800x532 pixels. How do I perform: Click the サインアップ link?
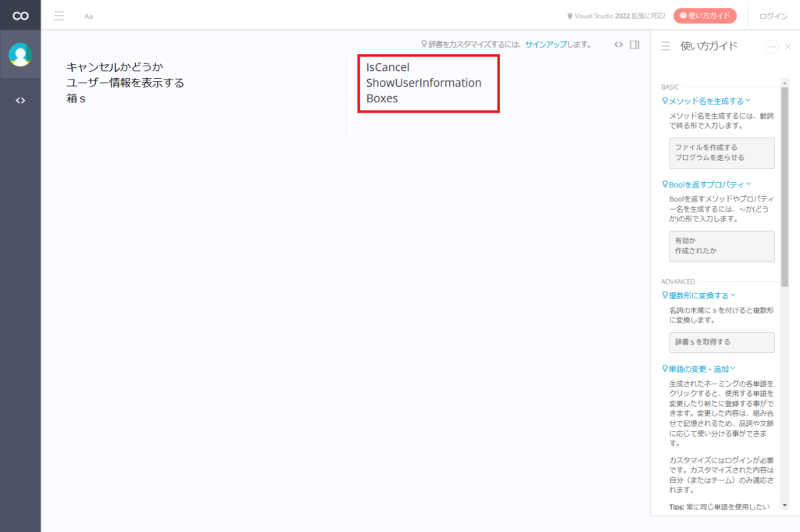click(x=546, y=45)
